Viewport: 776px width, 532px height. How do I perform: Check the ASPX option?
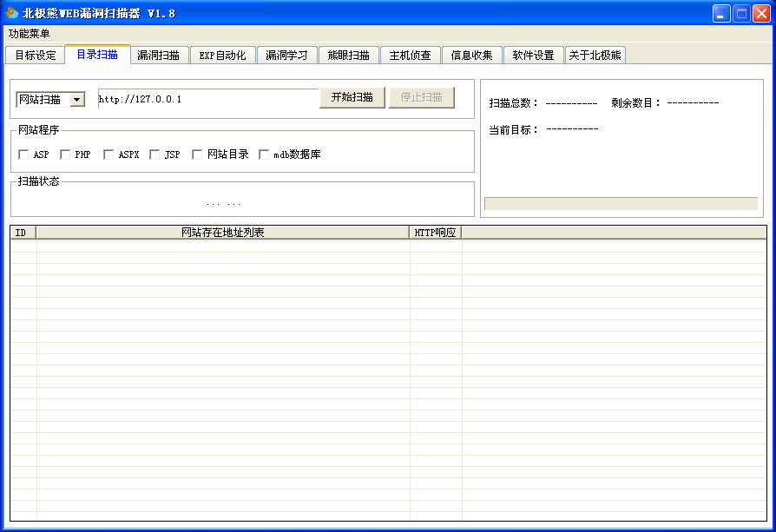pos(109,154)
